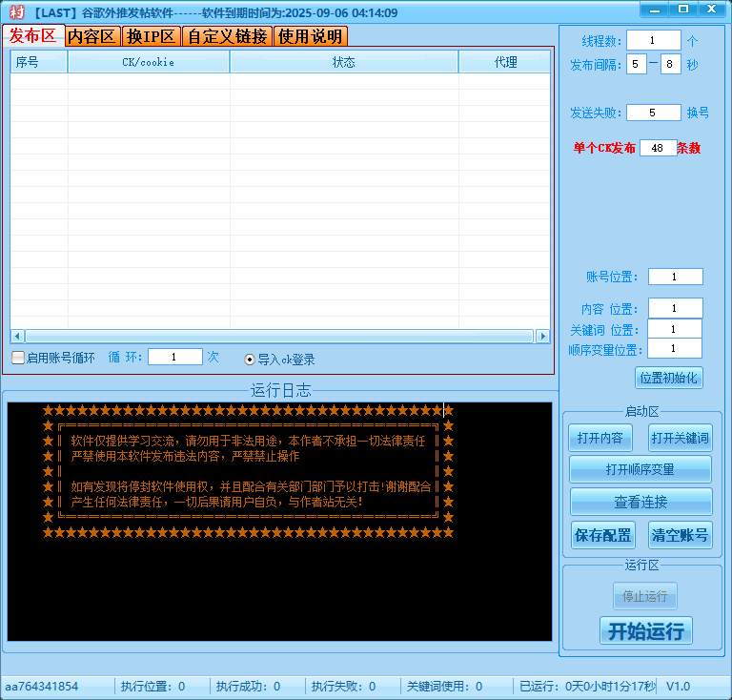
Task: Click the table's right scroll arrow
Action: [543, 337]
